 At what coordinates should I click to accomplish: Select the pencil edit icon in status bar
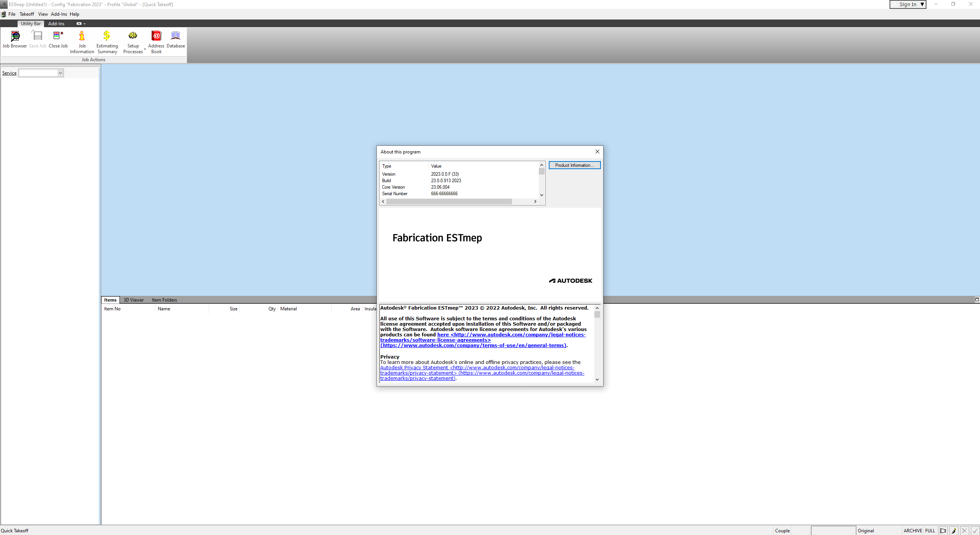(x=954, y=530)
